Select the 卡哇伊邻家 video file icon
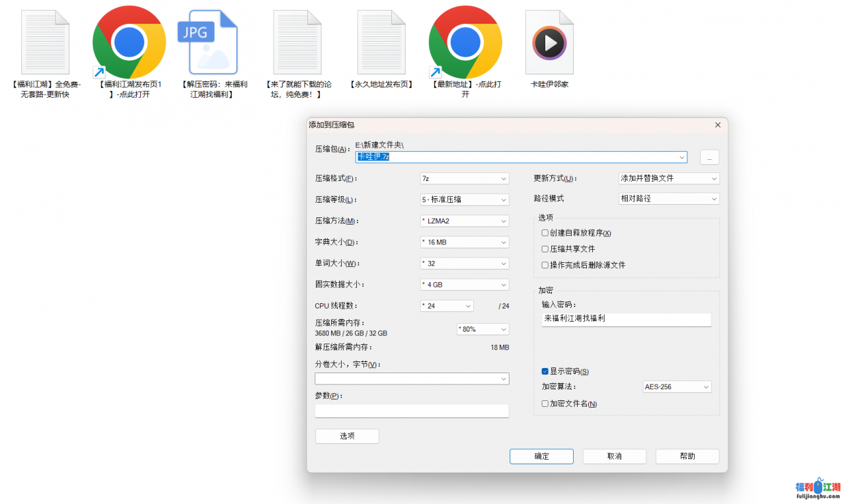The width and height of the screenshot is (846, 504). pyautogui.click(x=549, y=42)
